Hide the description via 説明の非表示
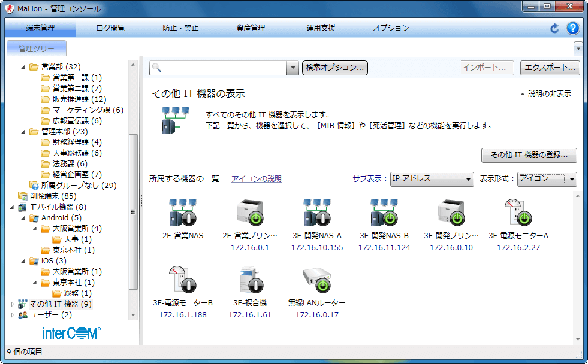Image resolution: width=588 pixels, height=364 pixels. pos(545,94)
